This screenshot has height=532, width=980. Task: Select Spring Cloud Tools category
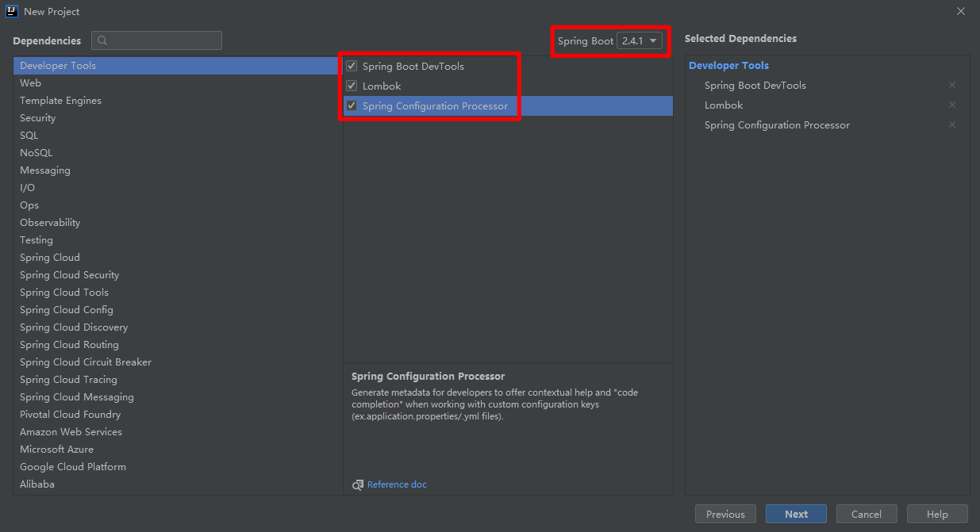(176, 293)
